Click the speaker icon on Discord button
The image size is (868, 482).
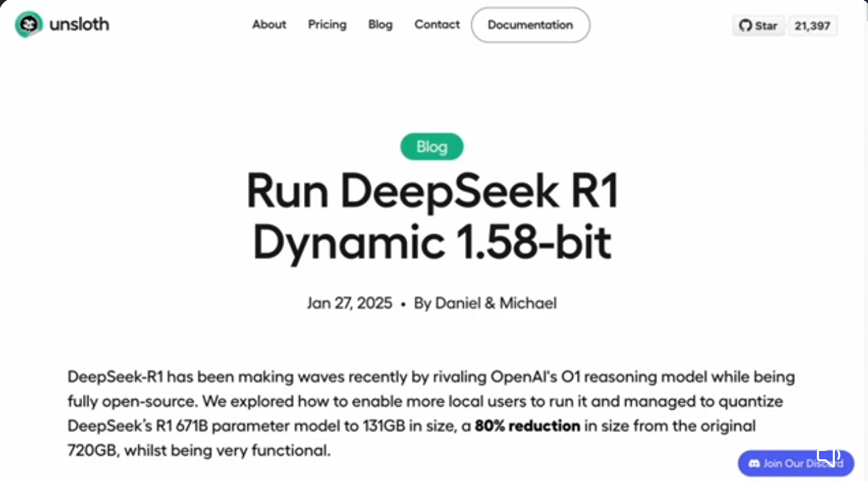point(829,455)
